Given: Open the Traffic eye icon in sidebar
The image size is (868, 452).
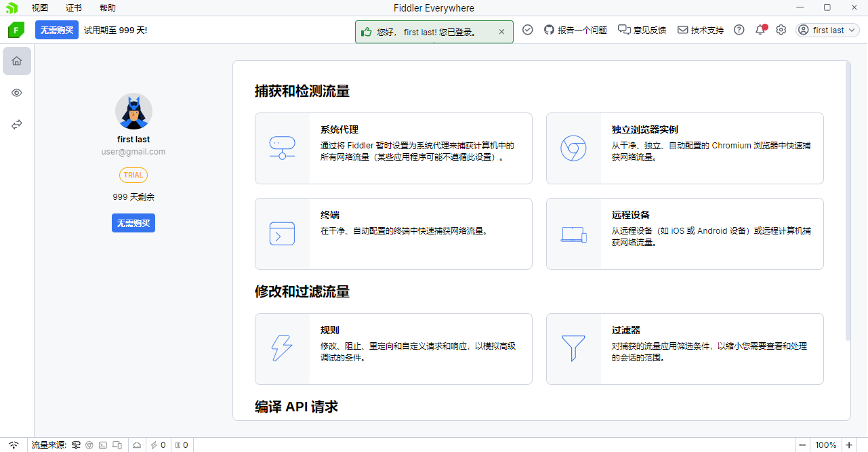Looking at the screenshot, I should pos(17,93).
